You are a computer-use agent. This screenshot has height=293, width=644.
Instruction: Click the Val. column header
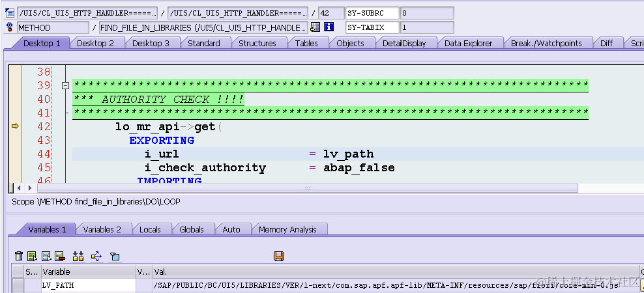(396, 272)
